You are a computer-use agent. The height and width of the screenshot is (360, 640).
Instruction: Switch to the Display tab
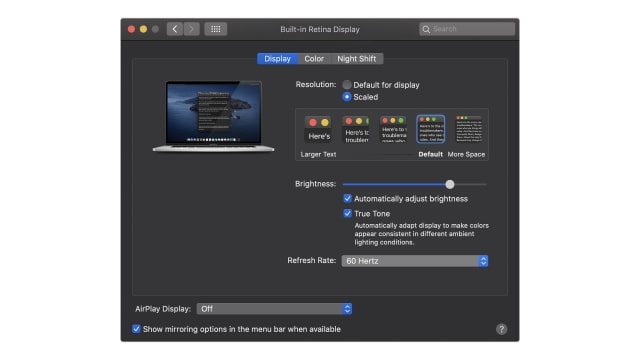(278, 59)
